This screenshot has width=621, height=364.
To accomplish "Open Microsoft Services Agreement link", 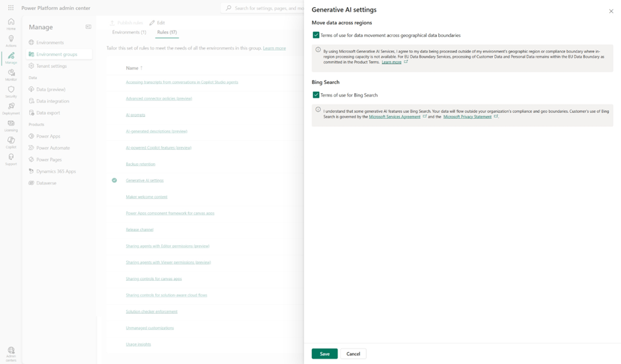I will pyautogui.click(x=394, y=117).
